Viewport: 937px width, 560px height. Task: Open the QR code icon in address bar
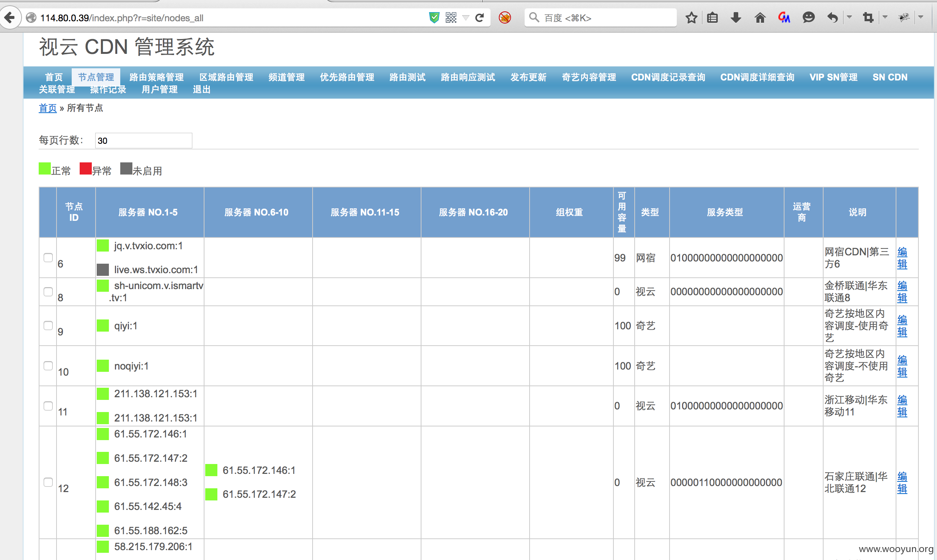click(x=451, y=17)
